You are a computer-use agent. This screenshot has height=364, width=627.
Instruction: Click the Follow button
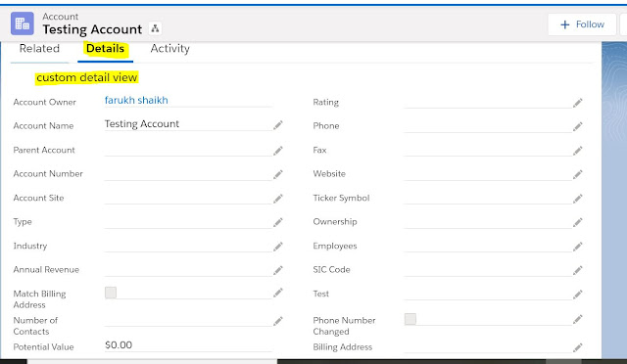coord(582,24)
